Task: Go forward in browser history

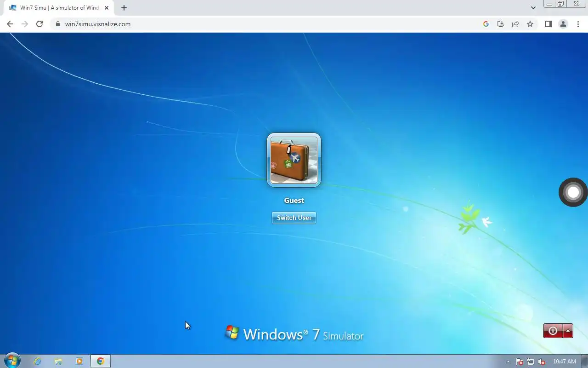Action: coord(25,24)
